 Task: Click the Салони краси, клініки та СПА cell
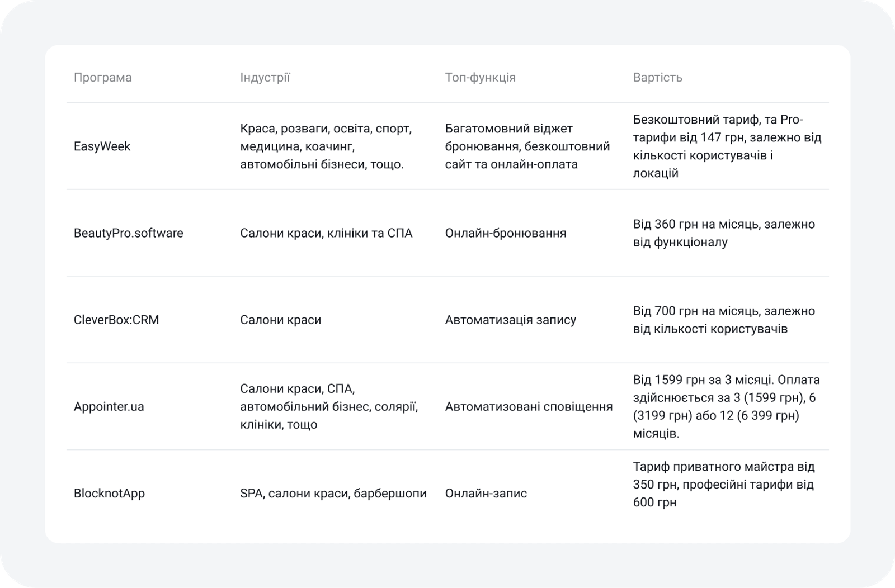pyautogui.click(x=326, y=233)
